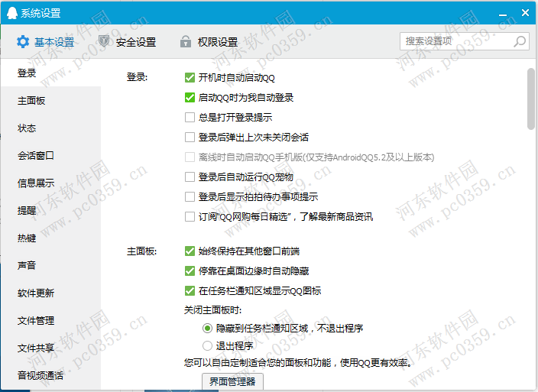Open 软件更新 in the sidebar
538x392 pixels.
click(x=50, y=293)
